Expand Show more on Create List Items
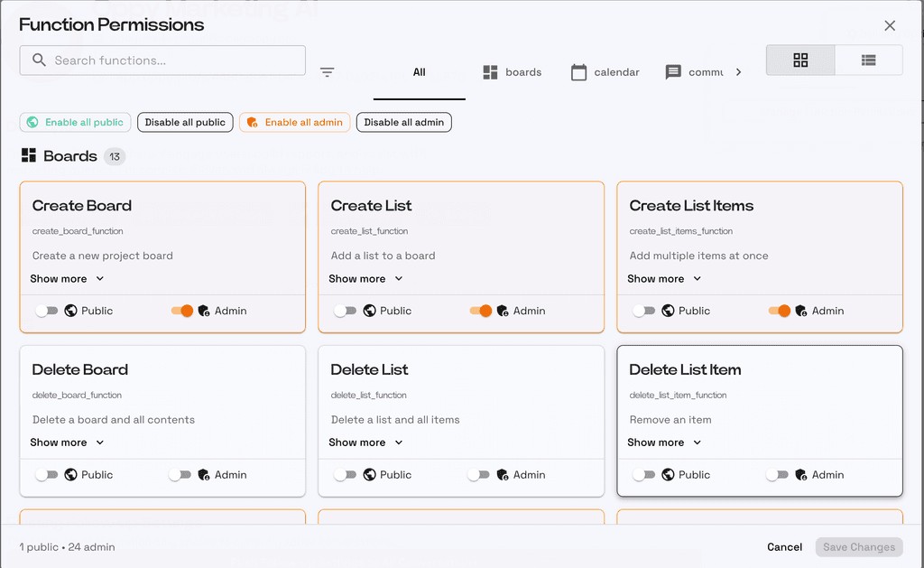Screen dimensions: 924x568 click(664, 278)
